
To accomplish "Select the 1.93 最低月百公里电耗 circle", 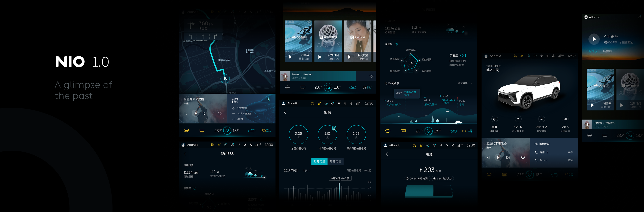I will (x=356, y=135).
